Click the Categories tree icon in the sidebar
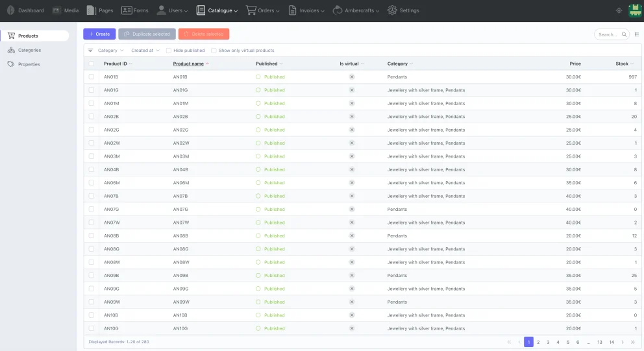 [11, 50]
